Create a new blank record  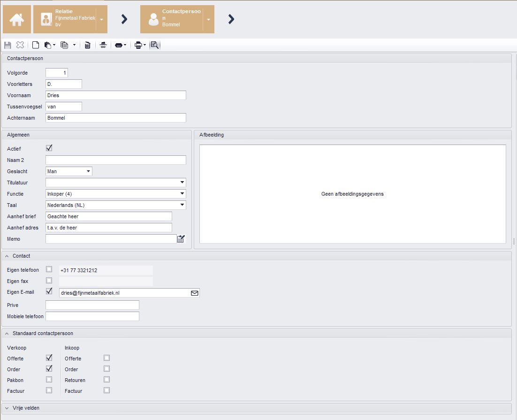click(36, 45)
